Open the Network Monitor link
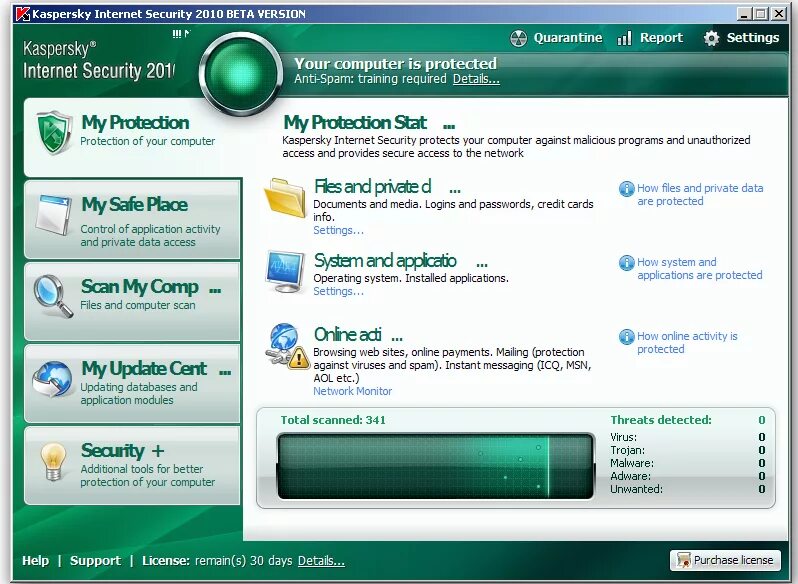 [352, 391]
